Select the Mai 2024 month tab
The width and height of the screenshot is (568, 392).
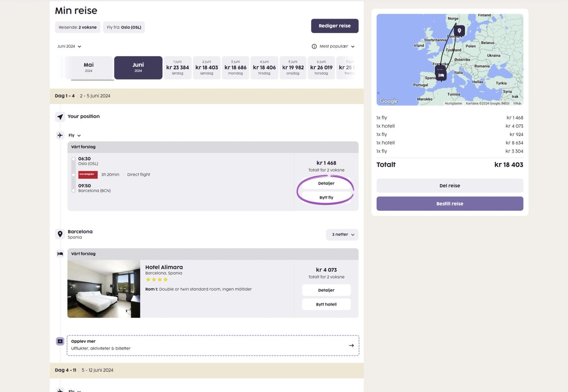[89, 68]
